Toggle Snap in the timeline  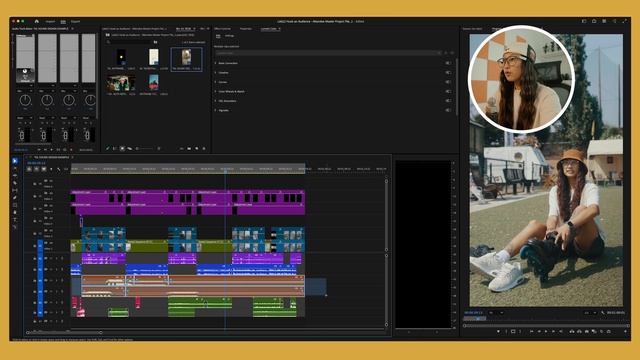36,169
